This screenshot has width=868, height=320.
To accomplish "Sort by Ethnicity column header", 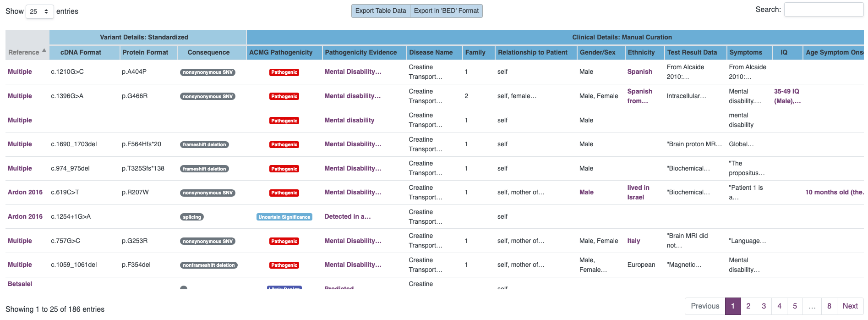I will pyautogui.click(x=644, y=52).
